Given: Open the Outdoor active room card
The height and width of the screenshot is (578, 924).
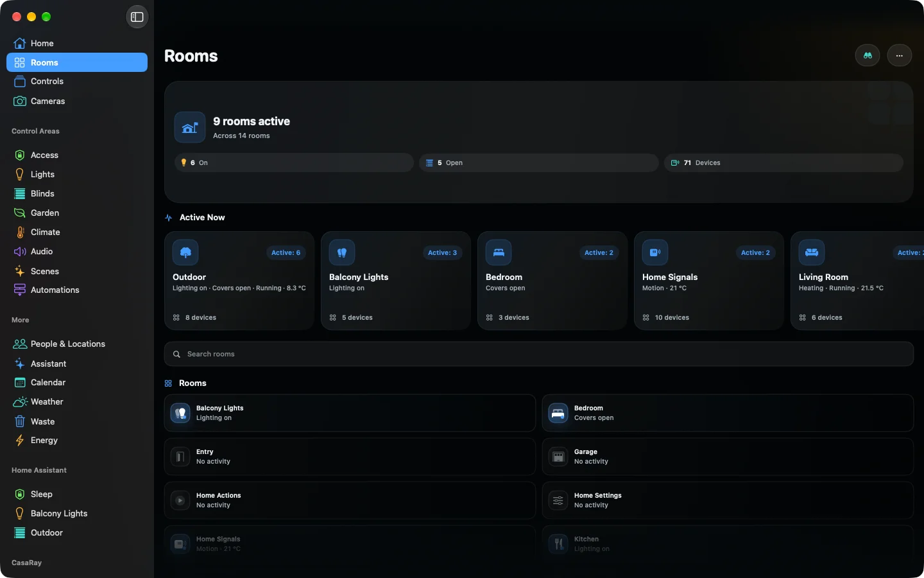Looking at the screenshot, I should 239,281.
